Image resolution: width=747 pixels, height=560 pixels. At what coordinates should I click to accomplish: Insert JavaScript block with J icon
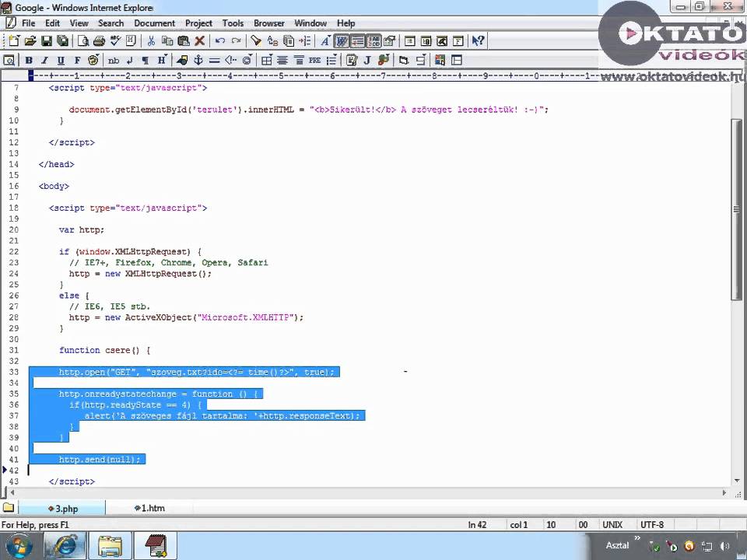point(366,60)
